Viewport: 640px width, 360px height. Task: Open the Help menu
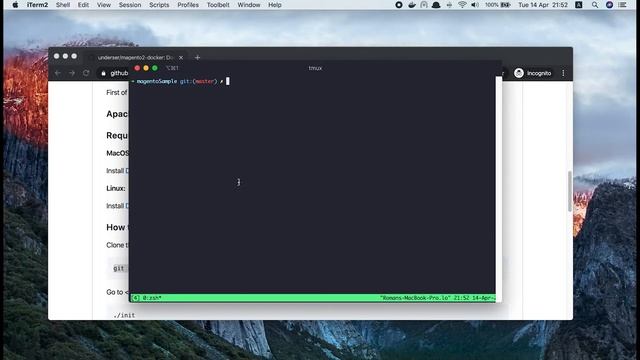(275, 5)
